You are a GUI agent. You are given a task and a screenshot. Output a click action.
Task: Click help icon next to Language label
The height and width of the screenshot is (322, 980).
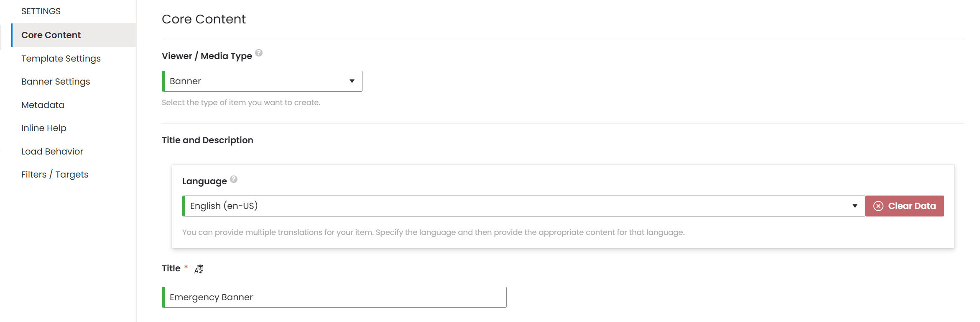click(234, 179)
